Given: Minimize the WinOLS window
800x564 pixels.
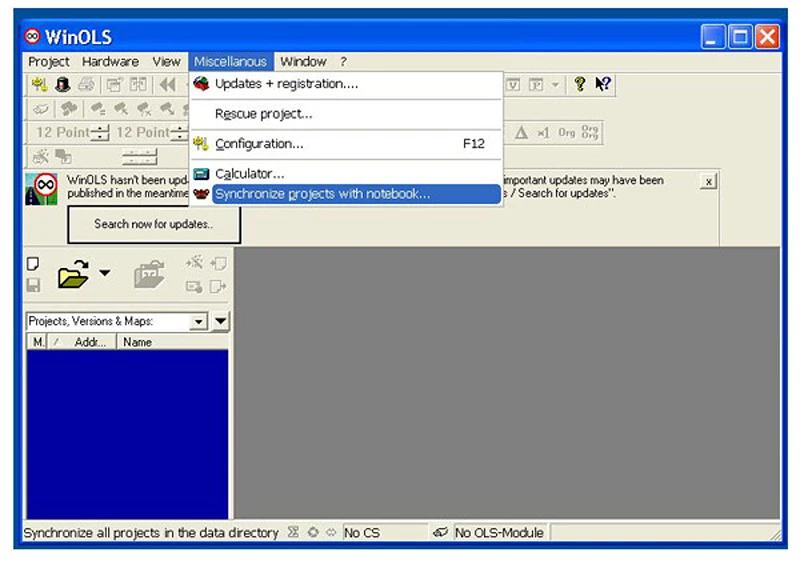Looking at the screenshot, I should (713, 37).
